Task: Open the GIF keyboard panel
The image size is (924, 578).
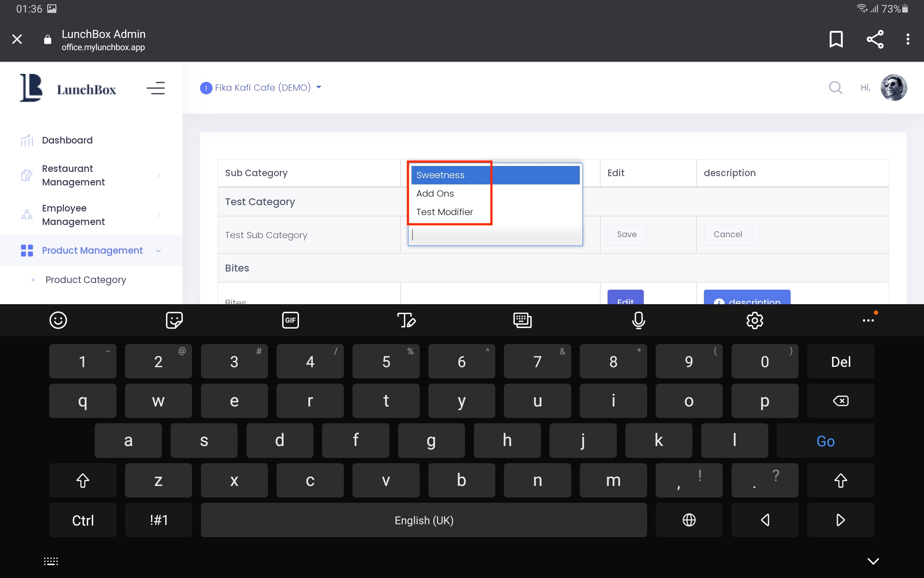Action: point(290,320)
